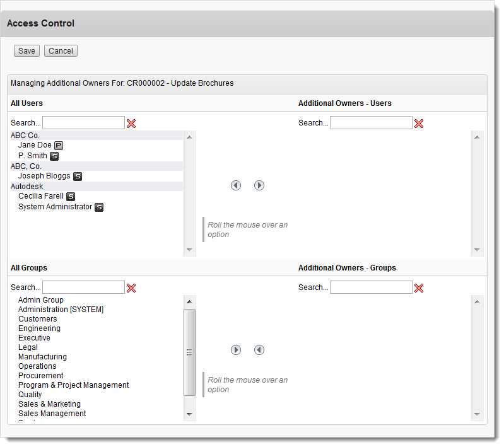Click the S badge beside System Administrator
Image resolution: width=504 pixels, height=447 pixels.
[99, 207]
